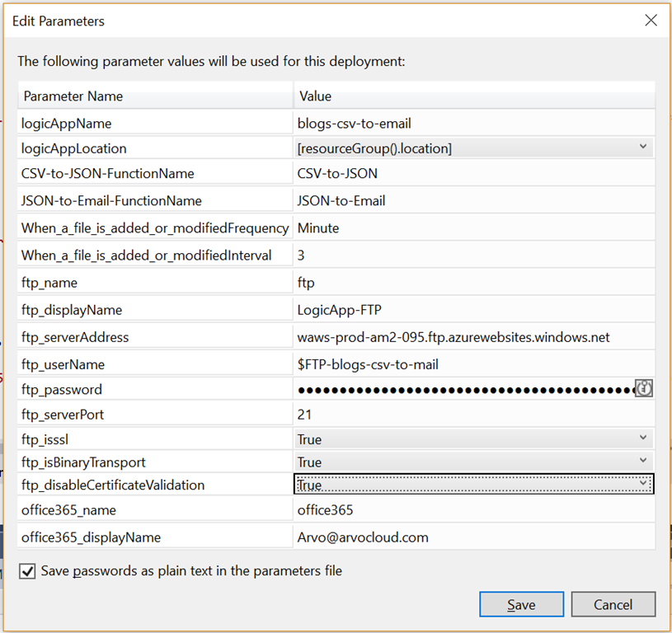Click the ftp_serverAddress value field
The image size is (672, 633).
[474, 336]
